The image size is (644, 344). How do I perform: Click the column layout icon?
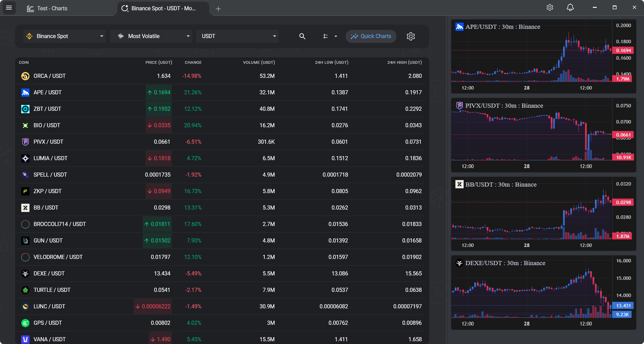pyautogui.click(x=325, y=36)
